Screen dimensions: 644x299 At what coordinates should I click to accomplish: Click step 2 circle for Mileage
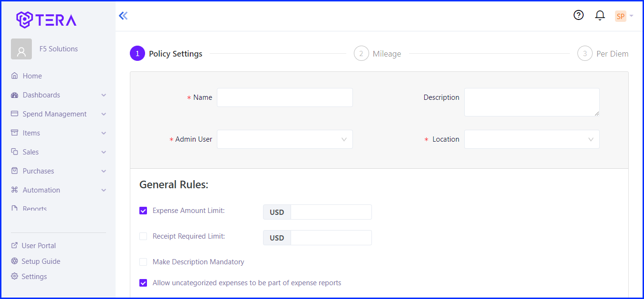(x=361, y=54)
